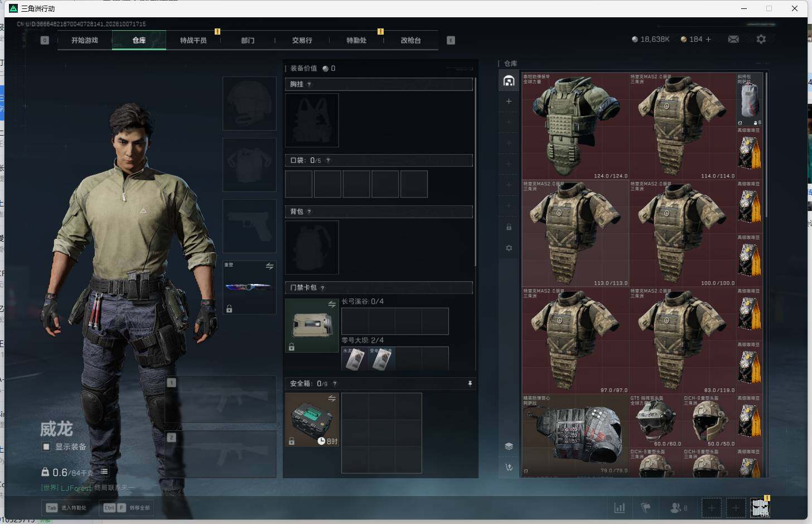Click the warehouse sort arrows icon
Screen dimensions: 812x524
point(509,467)
